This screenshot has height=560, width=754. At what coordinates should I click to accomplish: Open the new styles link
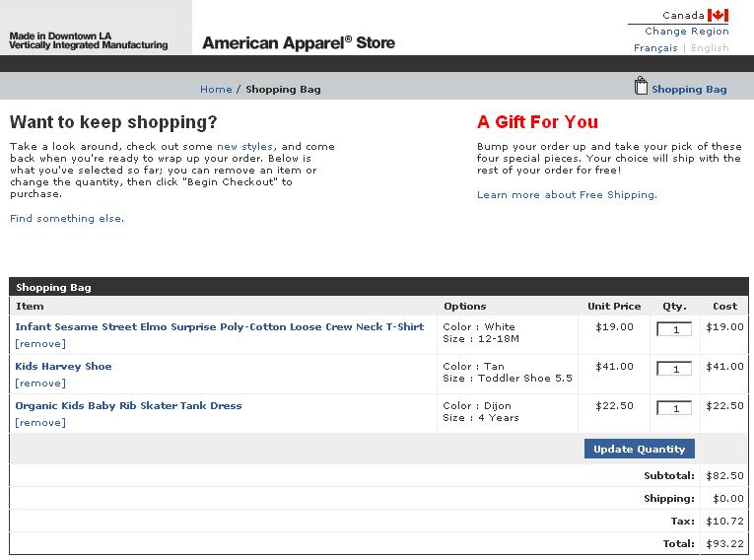coord(245,146)
